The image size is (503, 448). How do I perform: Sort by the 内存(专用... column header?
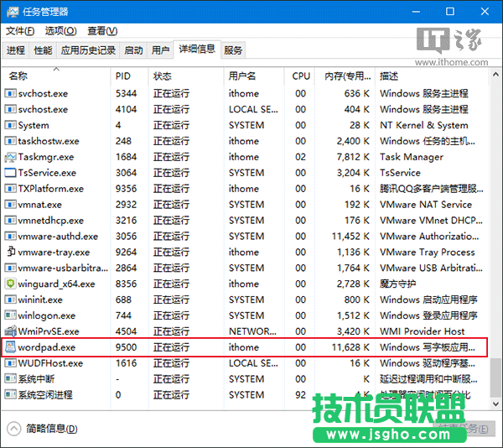tap(345, 76)
